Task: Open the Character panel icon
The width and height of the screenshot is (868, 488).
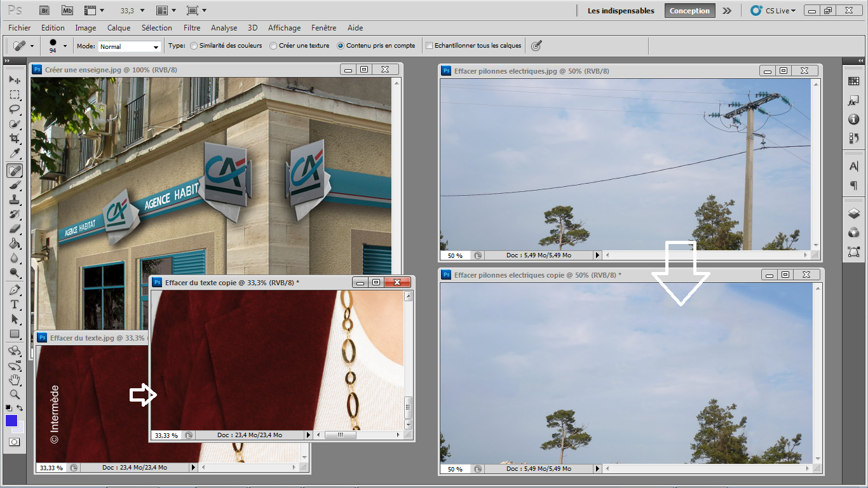Action: [x=853, y=166]
